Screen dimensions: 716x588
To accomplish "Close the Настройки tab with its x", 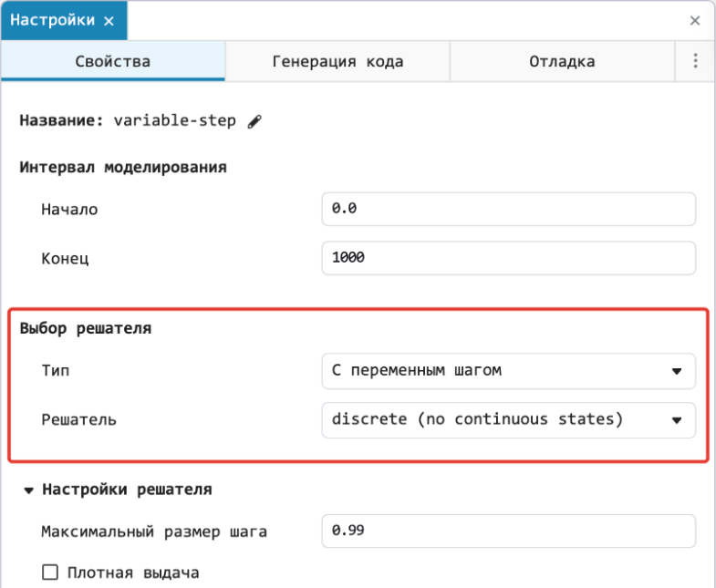I will (109, 21).
